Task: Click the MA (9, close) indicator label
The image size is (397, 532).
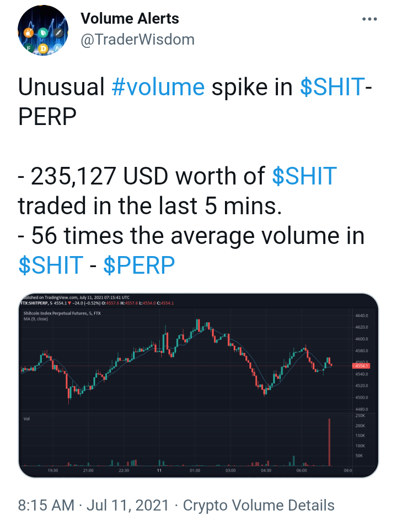Action: tap(36, 319)
